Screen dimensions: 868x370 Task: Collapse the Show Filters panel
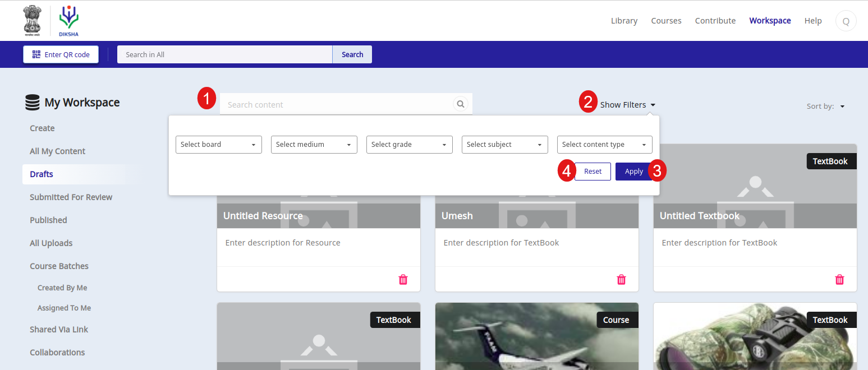627,105
